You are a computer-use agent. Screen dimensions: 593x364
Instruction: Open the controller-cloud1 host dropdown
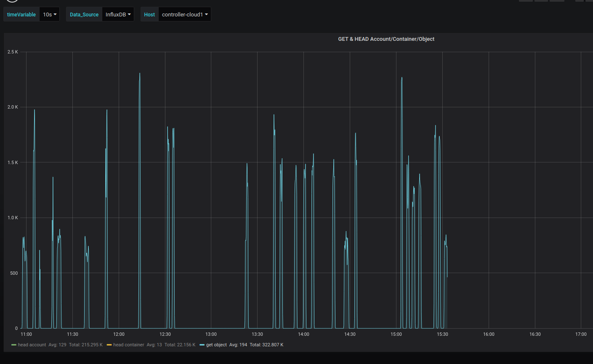[x=185, y=14]
